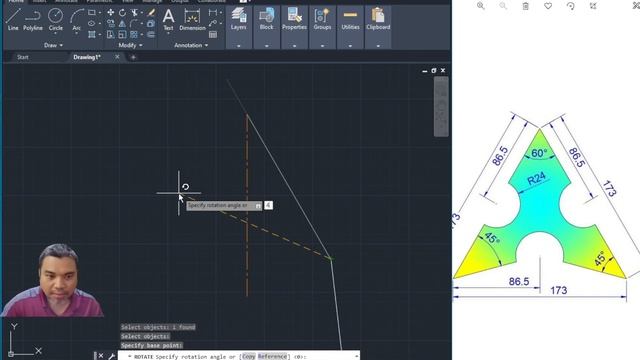640x360 pixels.
Task: Pick the Hatch tool icon
Action: [x=92, y=35]
